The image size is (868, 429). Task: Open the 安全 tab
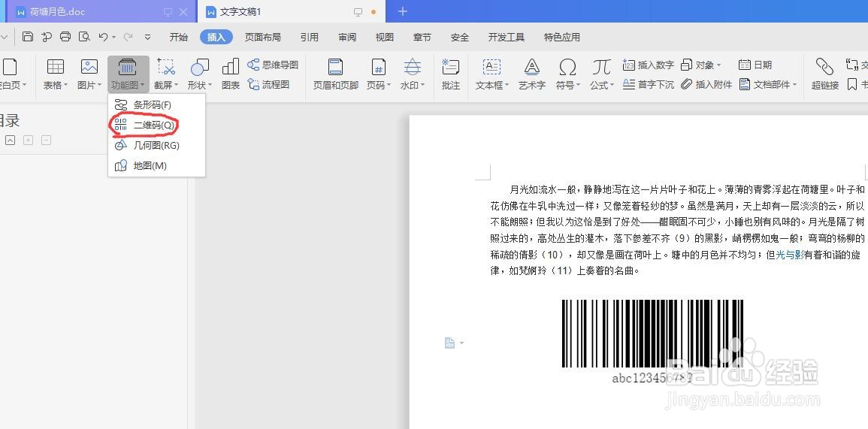coord(459,37)
